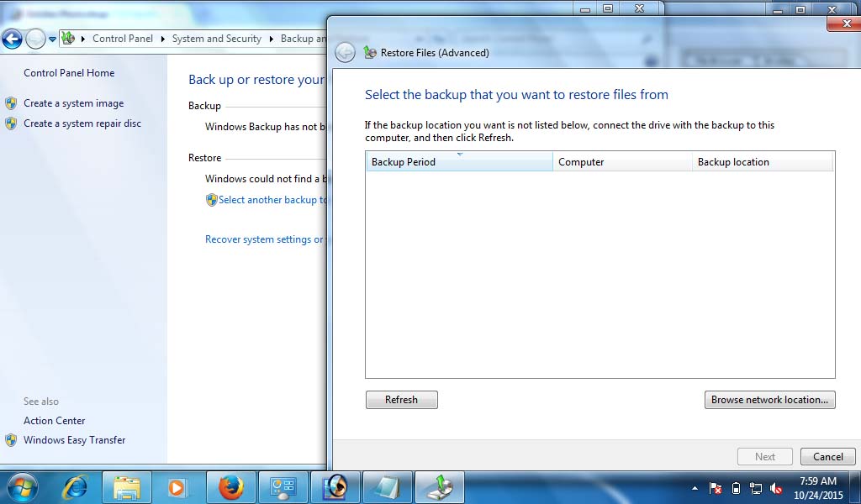Screen dimensions: 861x504
Task: Click Browse network location button
Action: (770, 400)
